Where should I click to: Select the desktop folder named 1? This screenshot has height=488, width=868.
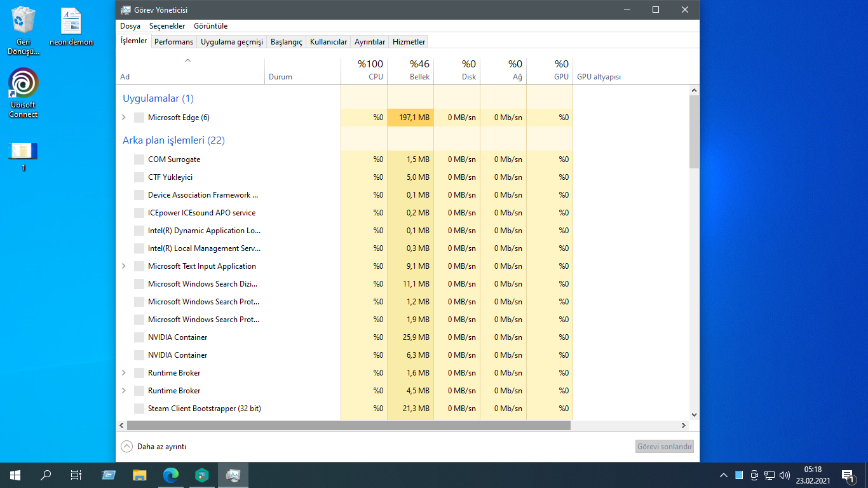[x=24, y=156]
